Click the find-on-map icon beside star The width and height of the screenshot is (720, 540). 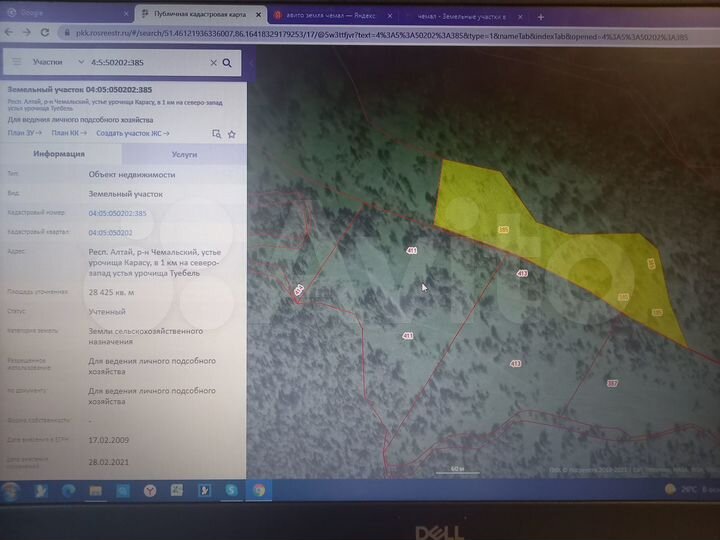(217, 133)
